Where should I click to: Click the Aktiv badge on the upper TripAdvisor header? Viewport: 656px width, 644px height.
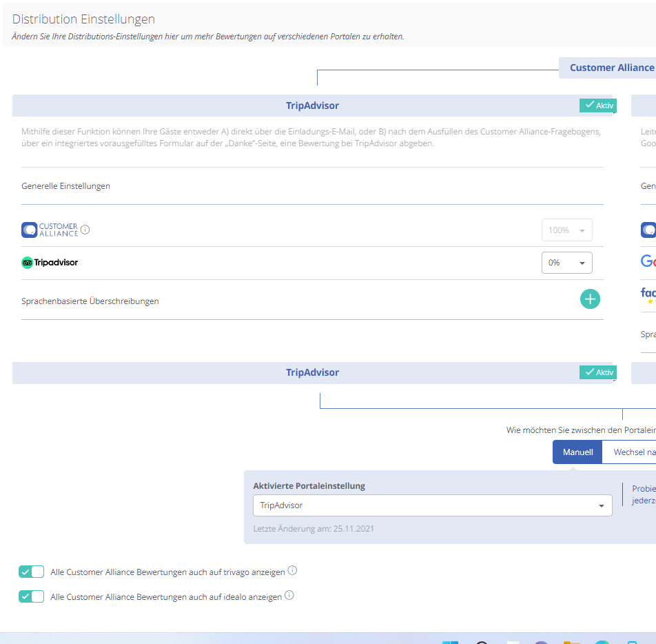point(598,105)
